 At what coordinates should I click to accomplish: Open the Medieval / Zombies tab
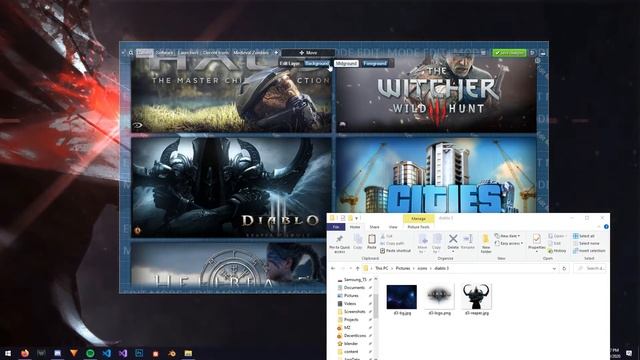pos(251,53)
